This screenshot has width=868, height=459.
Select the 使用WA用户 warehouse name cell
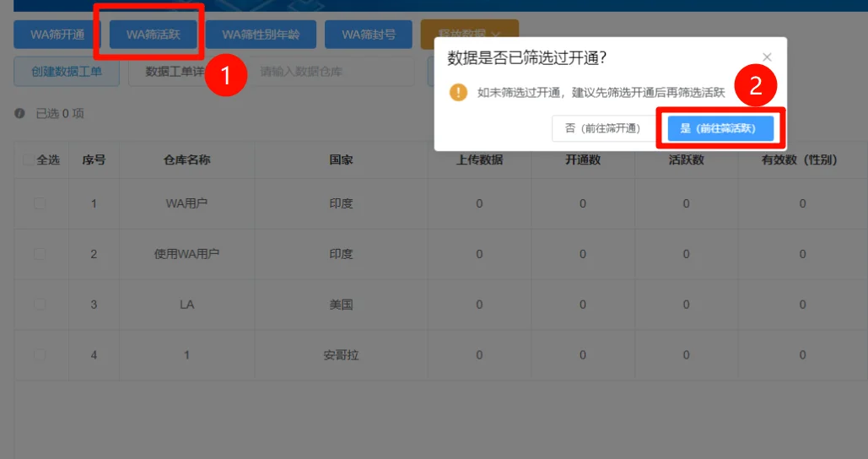[186, 254]
